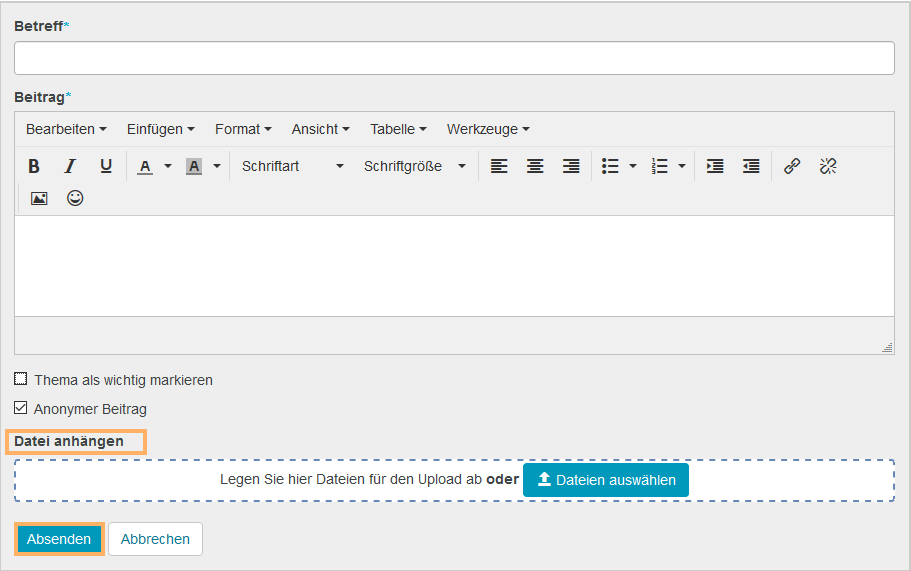911x571 pixels.
Task: Open bullet list style dropdown arrow
Action: 633,166
